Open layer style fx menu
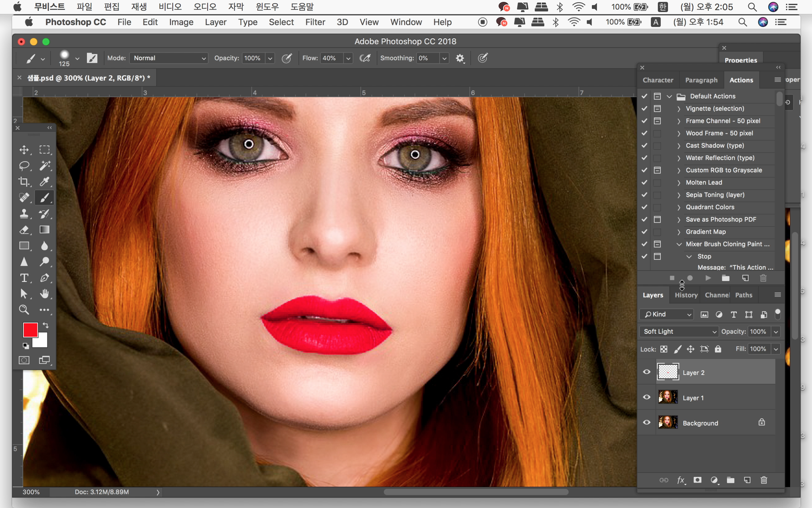The width and height of the screenshot is (812, 508). (681, 480)
